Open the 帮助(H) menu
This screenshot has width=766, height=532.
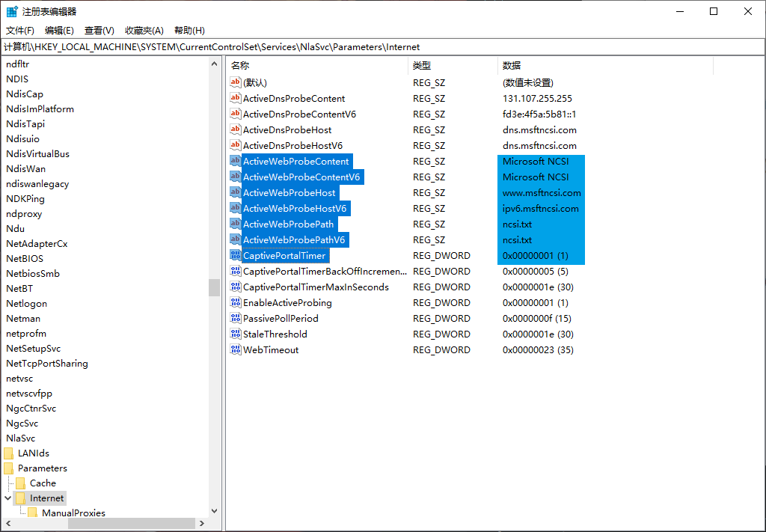point(189,30)
